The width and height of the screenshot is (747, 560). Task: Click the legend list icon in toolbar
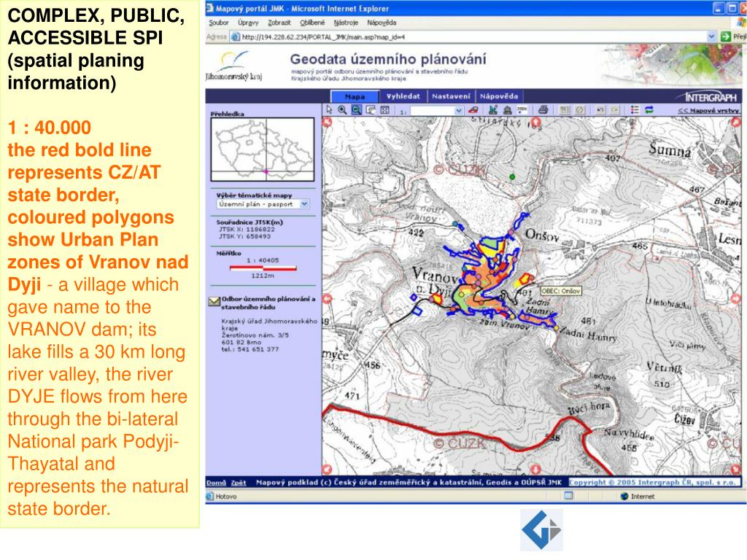(635, 110)
